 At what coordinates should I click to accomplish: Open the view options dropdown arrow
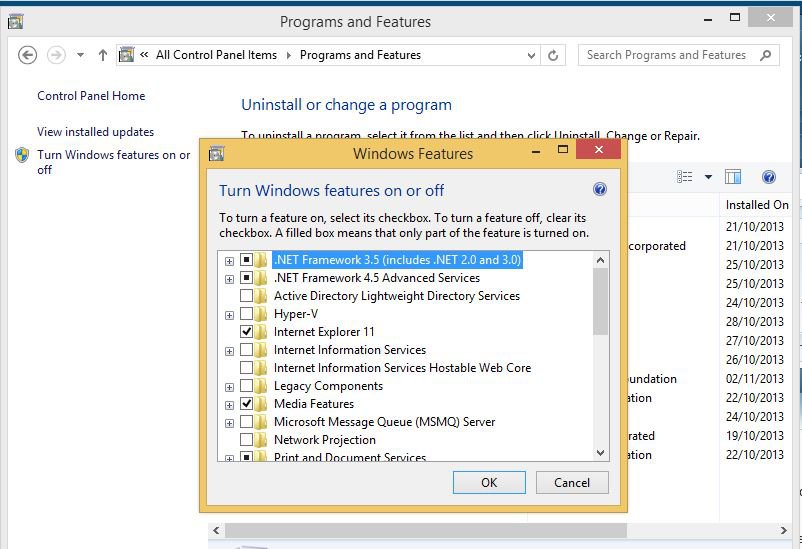pyautogui.click(x=708, y=177)
